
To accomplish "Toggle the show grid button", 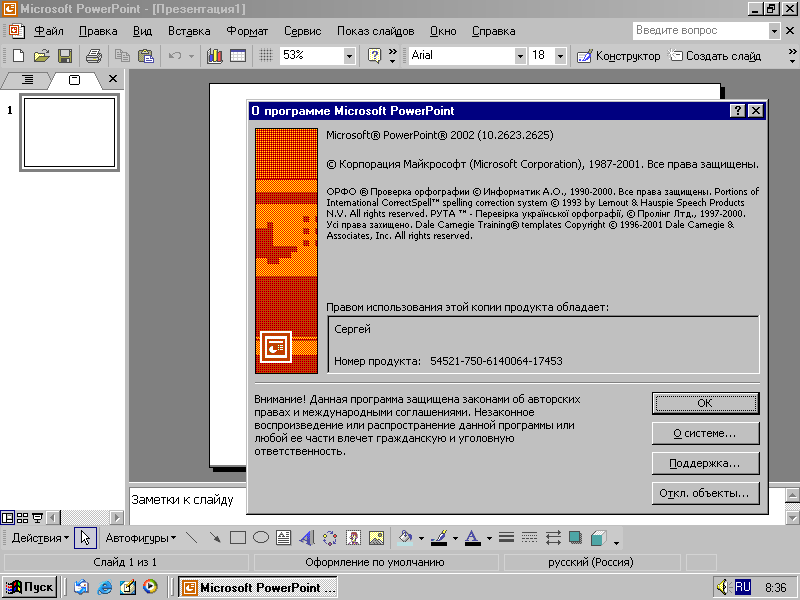I will 266,56.
